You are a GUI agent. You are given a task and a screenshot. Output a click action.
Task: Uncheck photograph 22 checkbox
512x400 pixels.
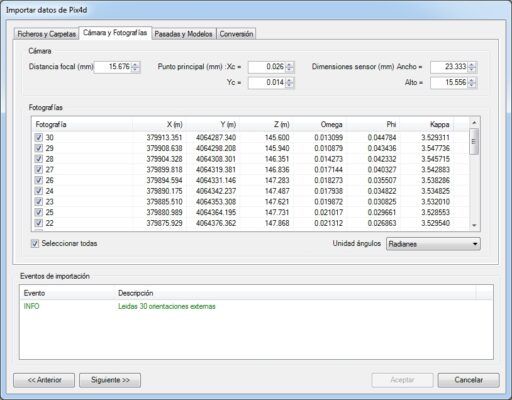point(39,223)
